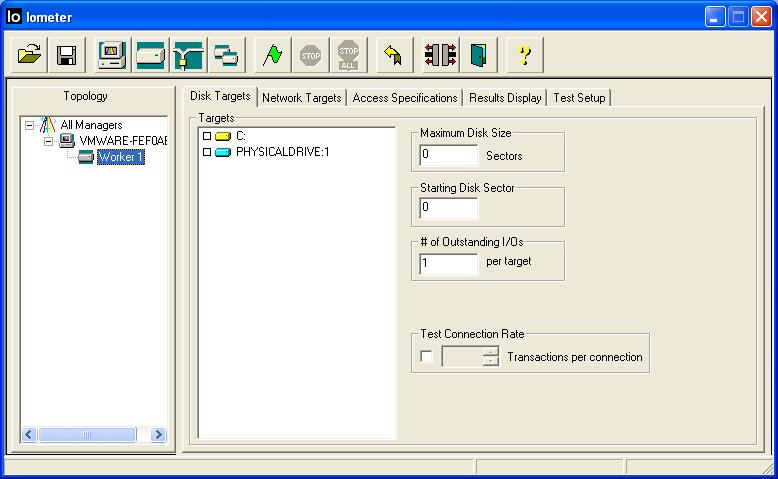Switch to the Results Display tab
Viewport: 778px width, 479px height.
coord(505,98)
